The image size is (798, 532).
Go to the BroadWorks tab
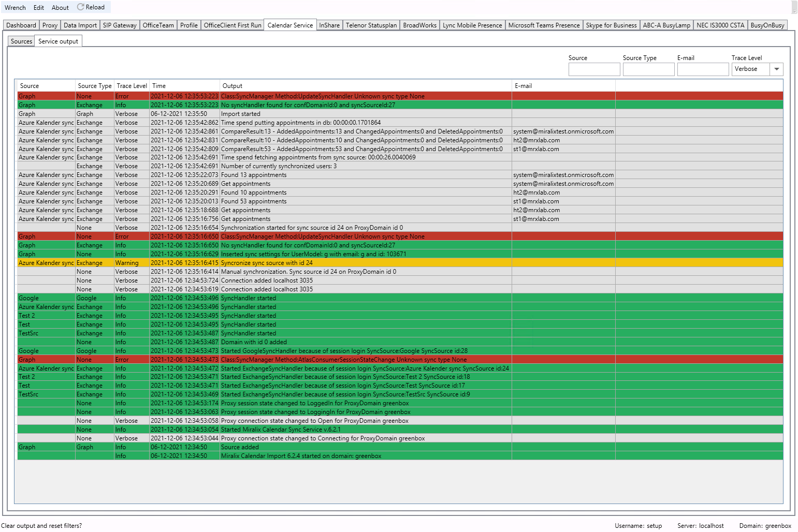(x=420, y=25)
